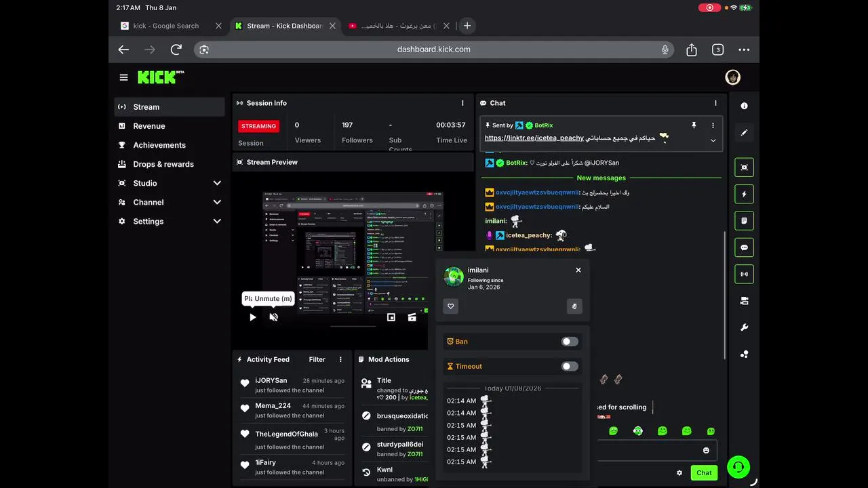Enable picture-in-picture on stream preview
Image resolution: width=868 pixels, height=488 pixels.
(x=391, y=317)
